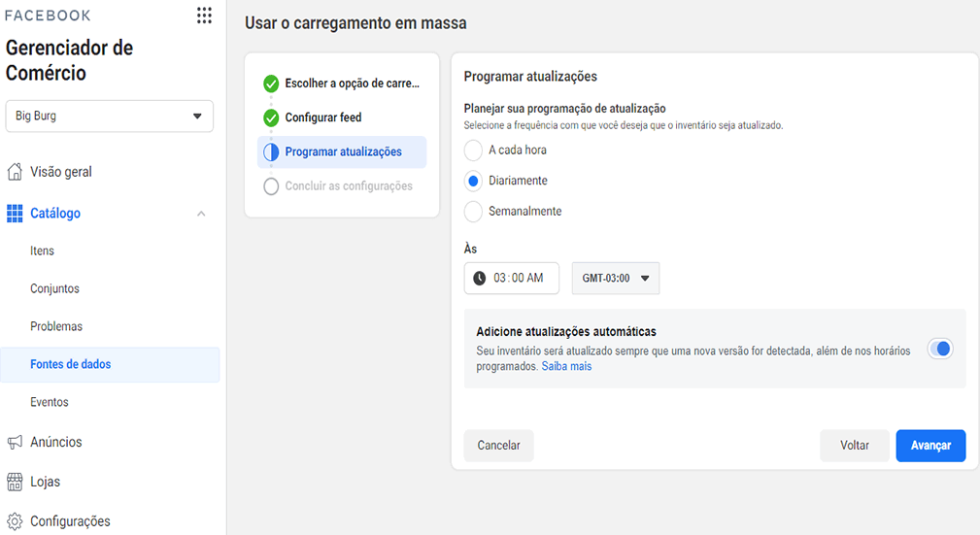The width and height of the screenshot is (980, 535).
Task: Click the Lojas storefront icon
Action: [x=15, y=482]
